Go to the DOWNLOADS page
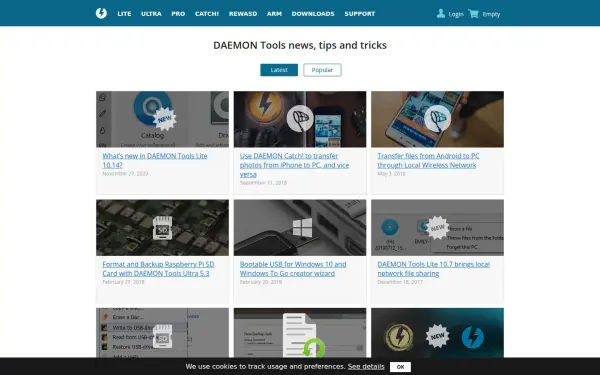Screen dimensions: 600x375 pyautogui.click(x=313, y=14)
